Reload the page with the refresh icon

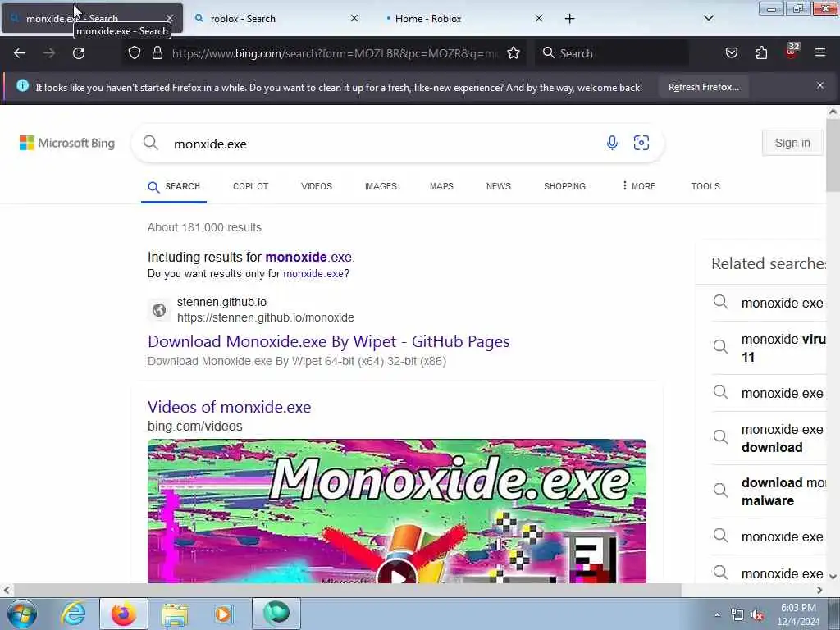pos(79,53)
